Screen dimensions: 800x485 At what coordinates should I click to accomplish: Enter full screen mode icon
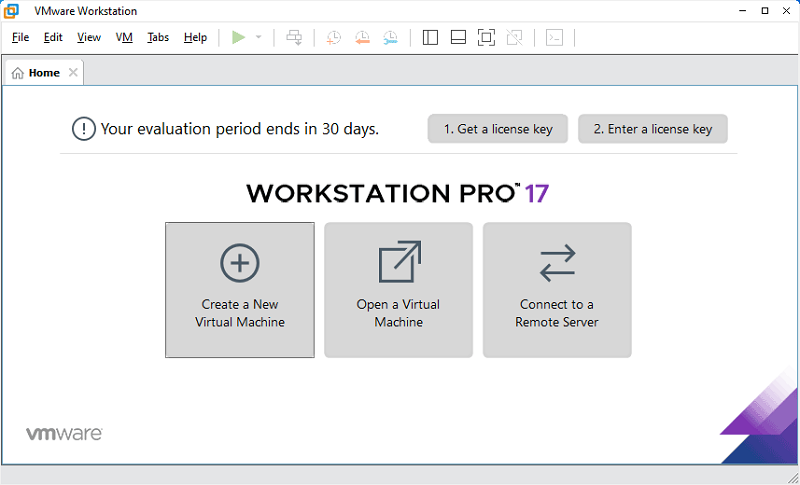click(486, 37)
